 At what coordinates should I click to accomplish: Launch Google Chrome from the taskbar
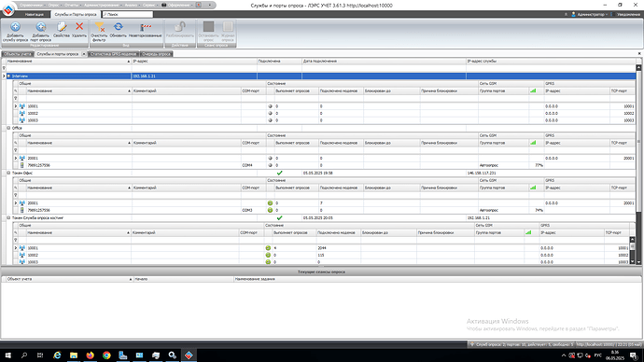point(106,355)
